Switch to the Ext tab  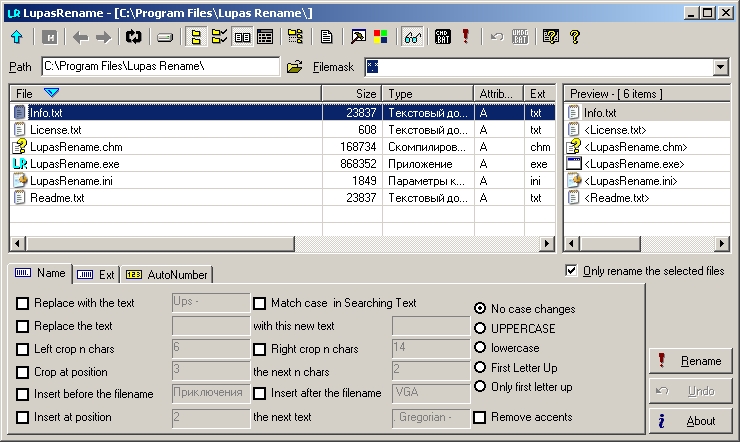[96, 275]
